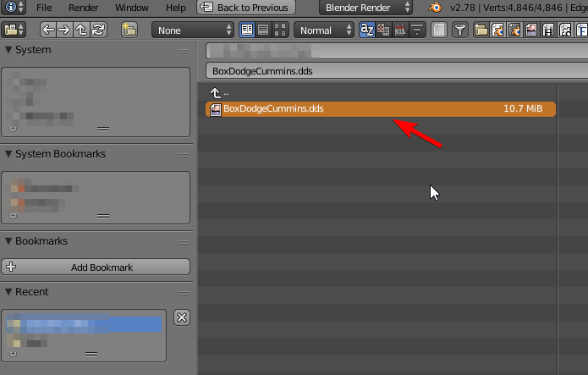Clear the recent folders list
588x375 pixels.
point(182,317)
